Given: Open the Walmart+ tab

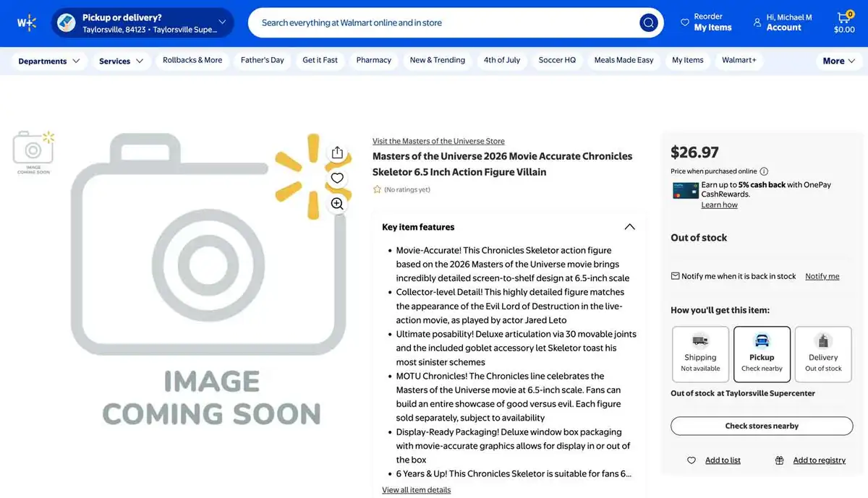Looking at the screenshot, I should tap(739, 60).
